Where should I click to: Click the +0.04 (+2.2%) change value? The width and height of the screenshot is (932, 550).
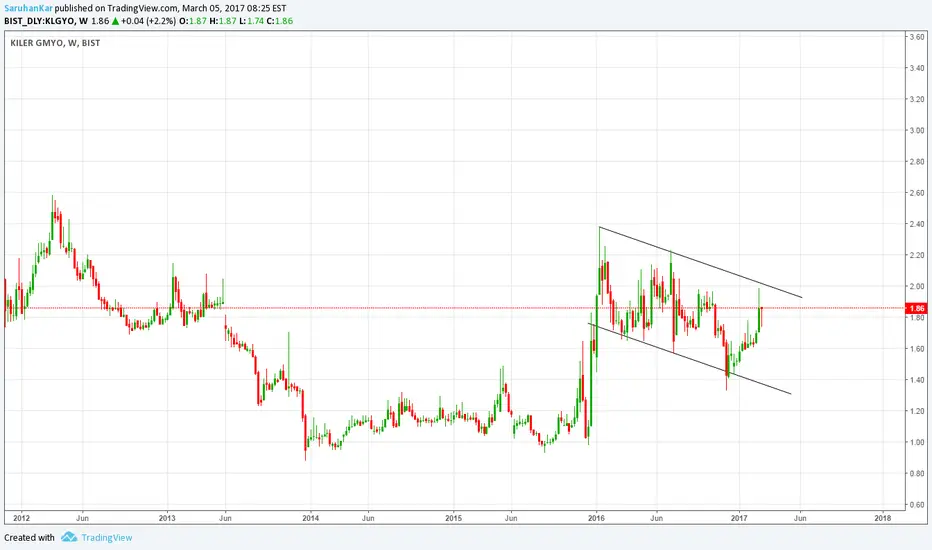pos(148,21)
